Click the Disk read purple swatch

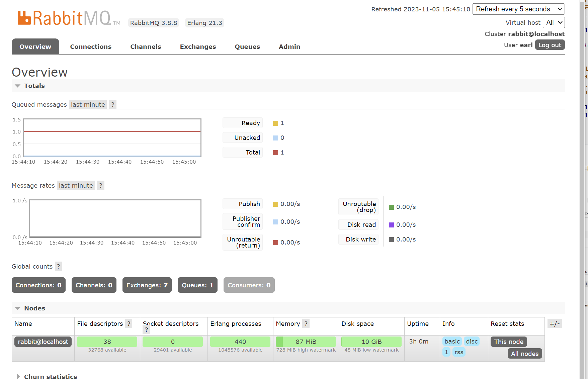coord(392,225)
